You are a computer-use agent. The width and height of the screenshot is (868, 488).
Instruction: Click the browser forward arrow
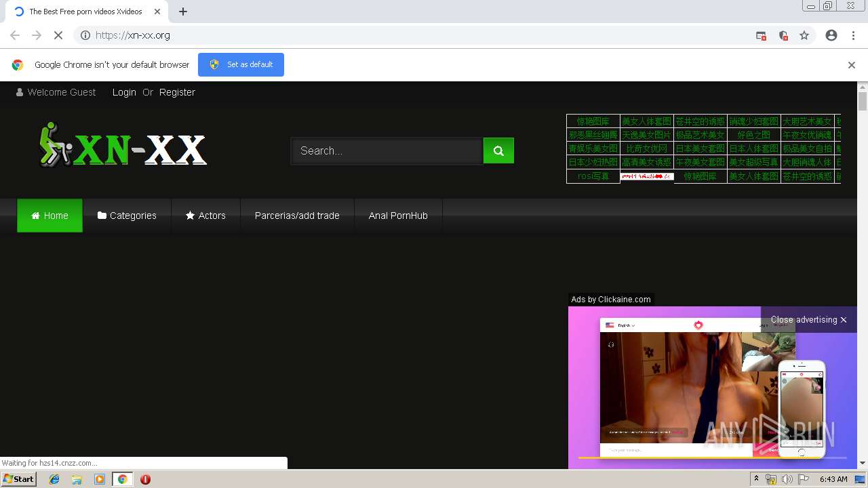[x=37, y=35]
